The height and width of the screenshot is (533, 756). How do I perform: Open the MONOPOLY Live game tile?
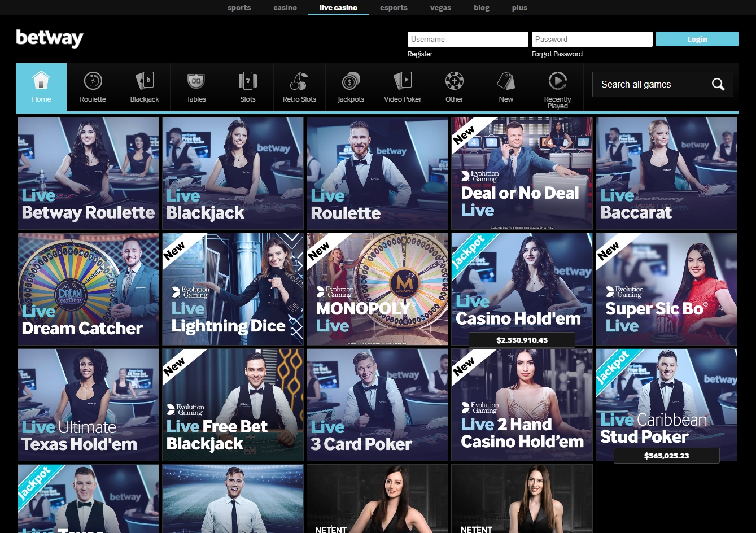(x=377, y=289)
